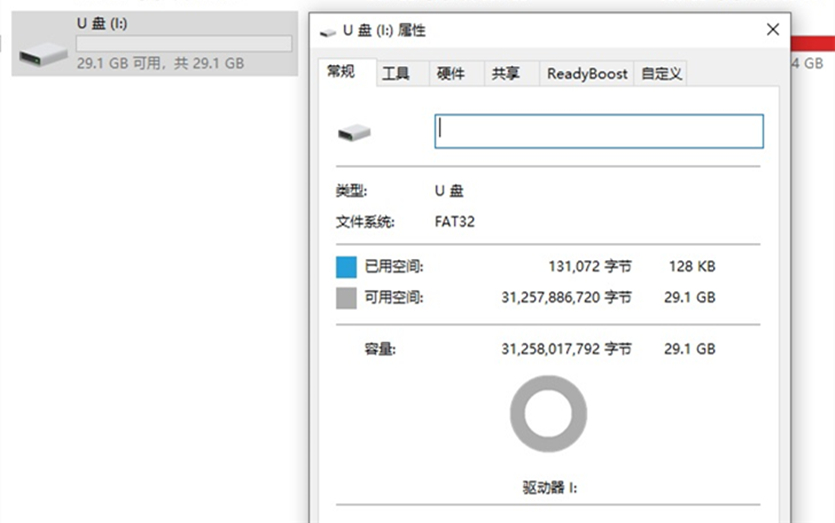Click the "29.1 GB 可用，共 29.1 GB" text

tap(160, 62)
